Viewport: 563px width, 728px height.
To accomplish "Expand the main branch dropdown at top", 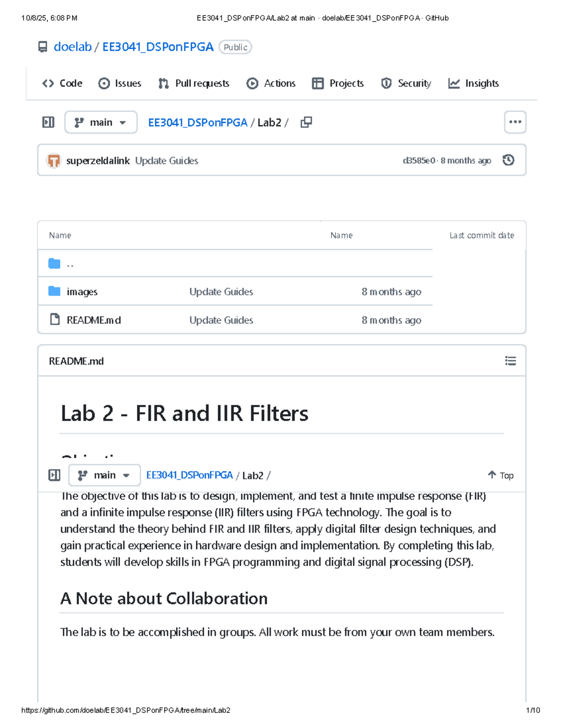I will click(x=101, y=122).
